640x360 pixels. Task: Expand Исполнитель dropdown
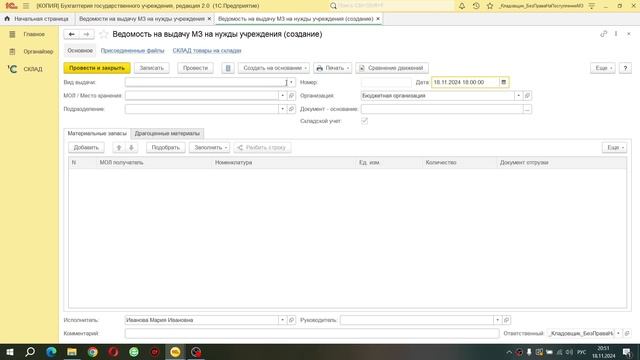point(282,320)
